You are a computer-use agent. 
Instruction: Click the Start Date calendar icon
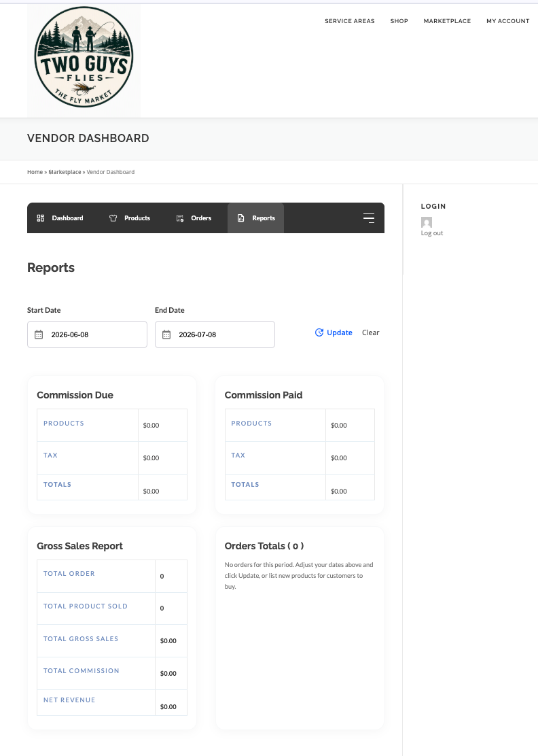[39, 334]
